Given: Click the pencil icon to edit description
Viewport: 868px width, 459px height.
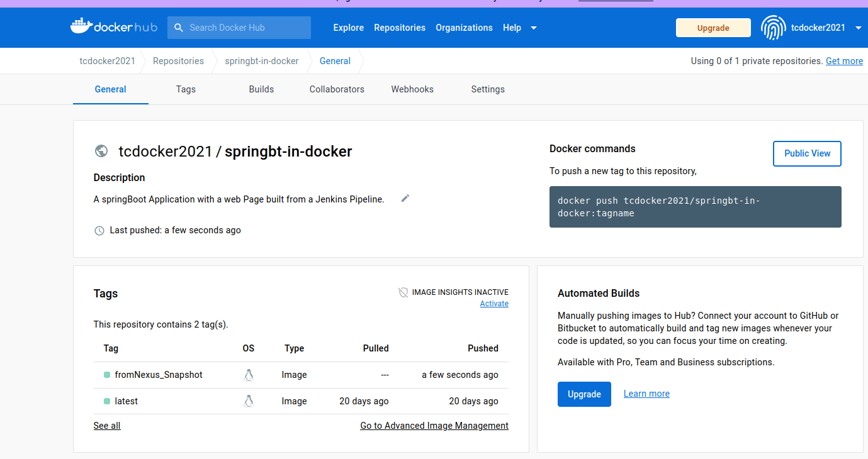Looking at the screenshot, I should point(405,199).
